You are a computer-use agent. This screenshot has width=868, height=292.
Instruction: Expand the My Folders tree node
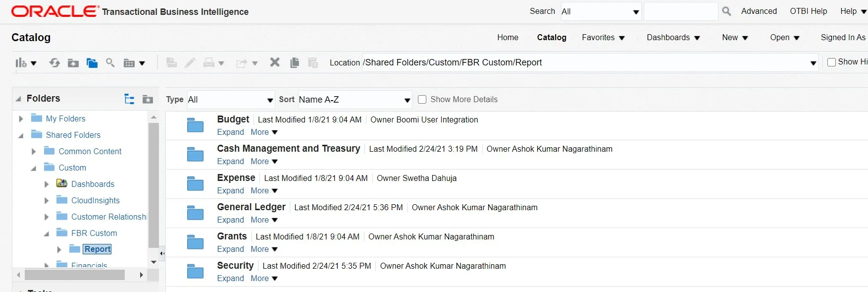tap(21, 119)
